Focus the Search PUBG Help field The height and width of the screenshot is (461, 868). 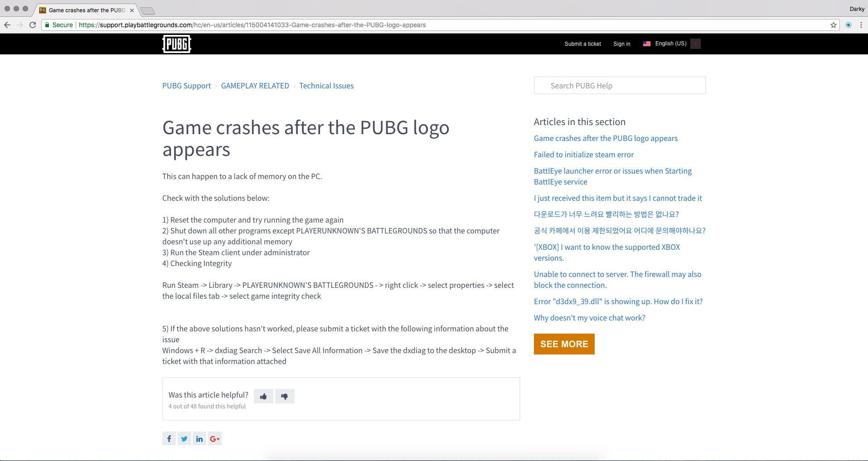[620, 85]
